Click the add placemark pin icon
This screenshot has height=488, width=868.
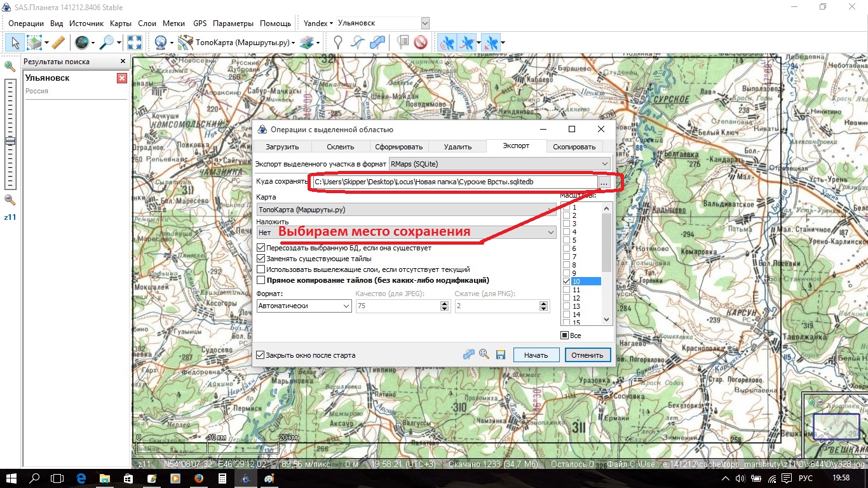338,43
